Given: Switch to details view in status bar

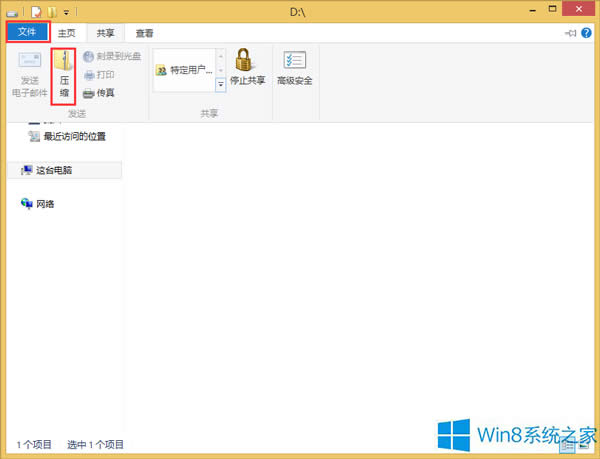Looking at the screenshot, I should tap(568, 444).
